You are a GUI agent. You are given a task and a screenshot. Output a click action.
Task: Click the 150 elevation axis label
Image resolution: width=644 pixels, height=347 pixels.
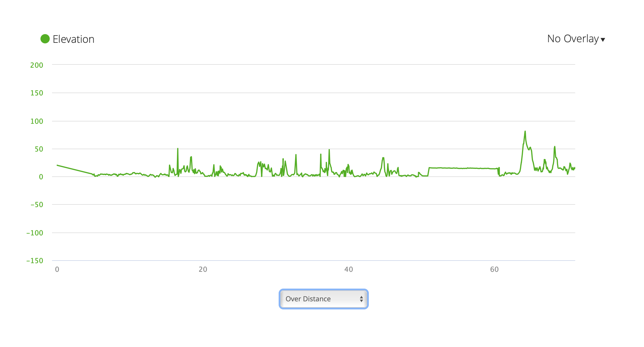click(37, 93)
